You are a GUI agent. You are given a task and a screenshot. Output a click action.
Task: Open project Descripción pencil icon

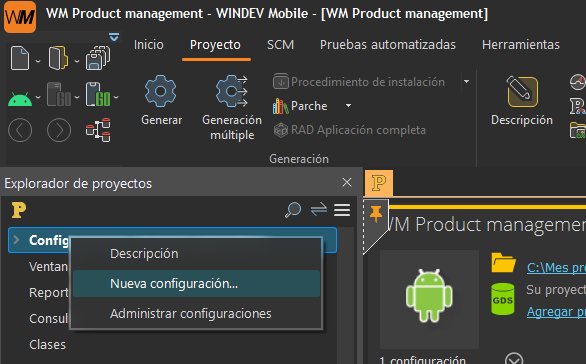522,92
